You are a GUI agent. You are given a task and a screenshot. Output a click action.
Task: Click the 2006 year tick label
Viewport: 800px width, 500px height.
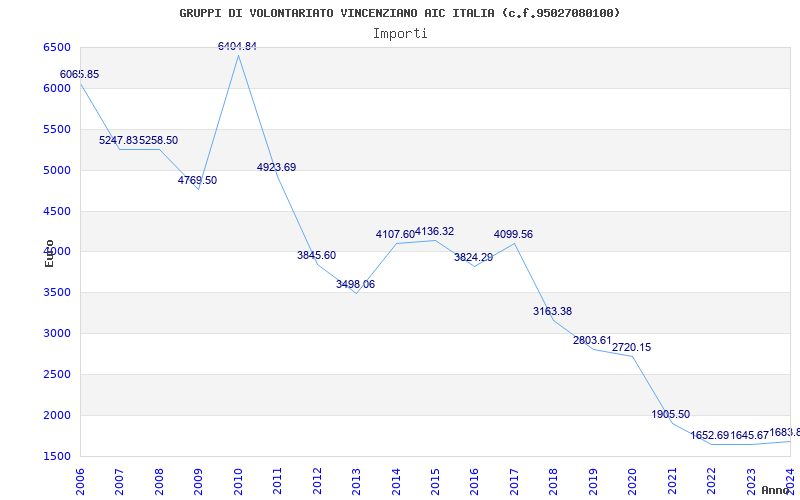coord(80,482)
